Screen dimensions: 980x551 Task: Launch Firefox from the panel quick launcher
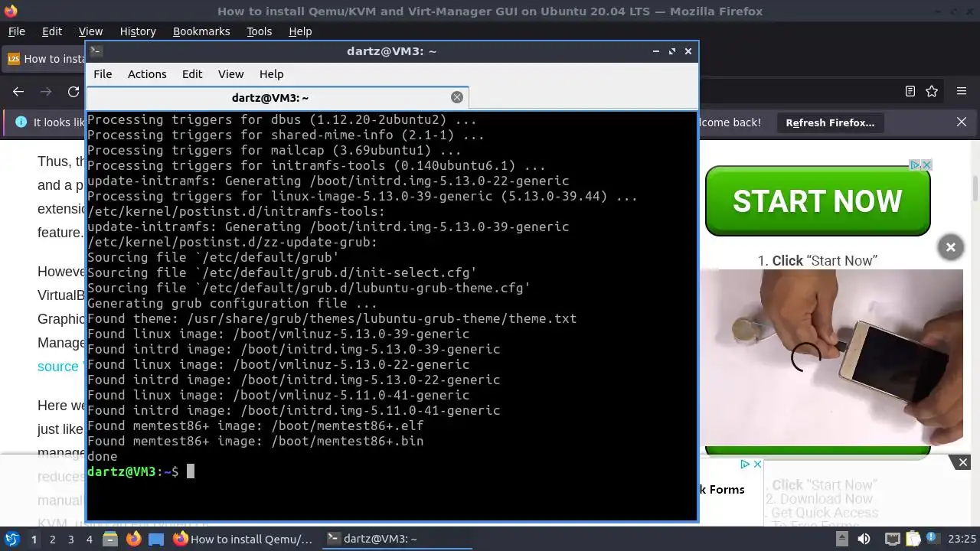coord(133,539)
